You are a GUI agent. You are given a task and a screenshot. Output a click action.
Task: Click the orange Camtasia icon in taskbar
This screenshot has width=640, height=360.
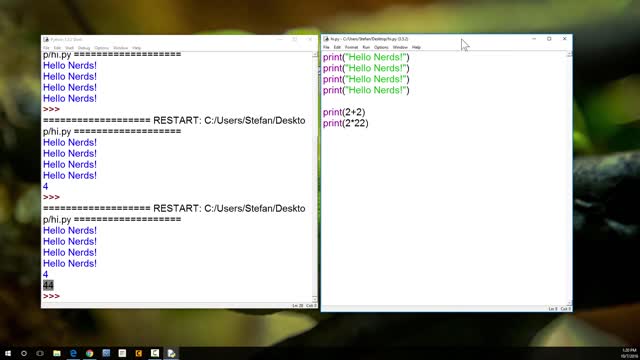(x=139, y=353)
